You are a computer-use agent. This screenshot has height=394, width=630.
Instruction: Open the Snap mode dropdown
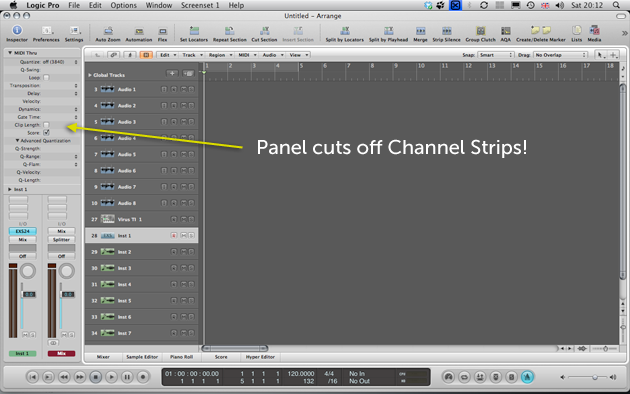[x=496, y=55]
